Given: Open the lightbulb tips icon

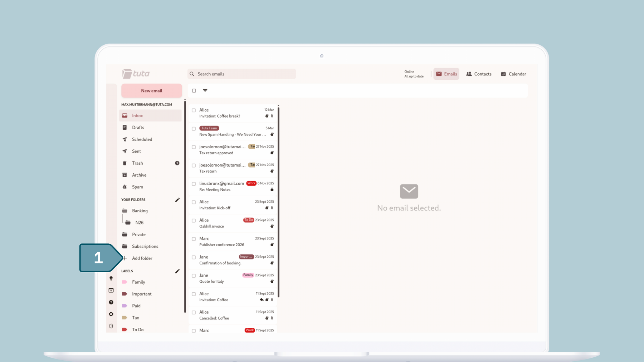Looking at the screenshot, I should coord(111,278).
